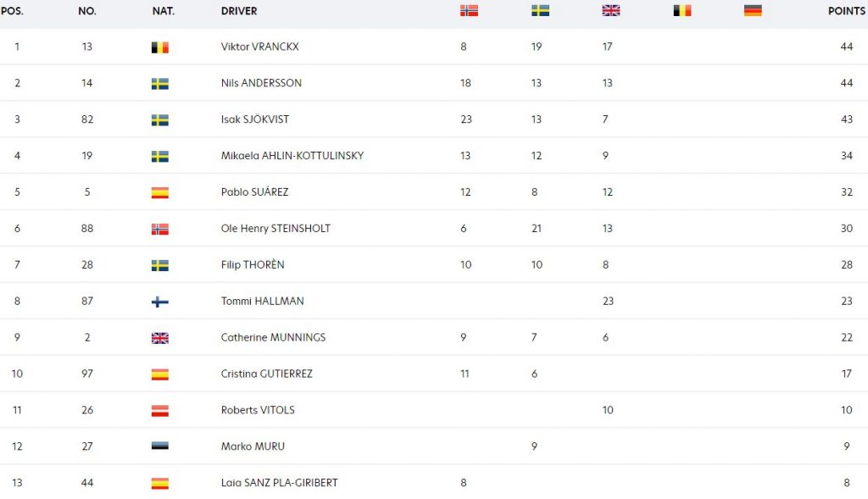The width and height of the screenshot is (868, 499).
Task: Click Viktor Vranckx's Belgian nationality flag
Action: coord(160,47)
